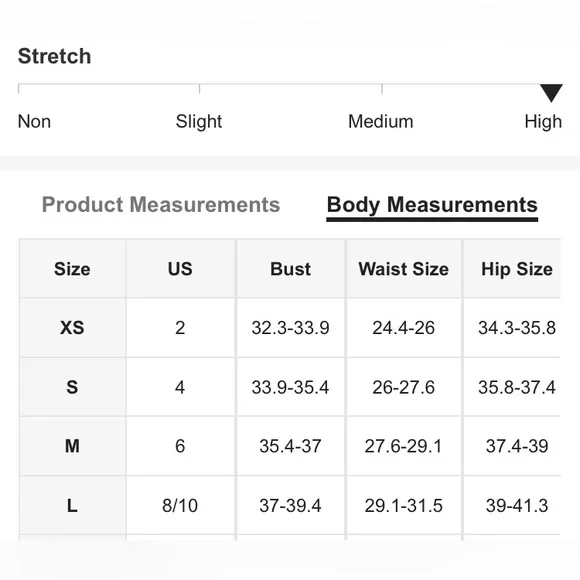This screenshot has width=580, height=580.
Task: Select the S size row label
Action: tap(72, 387)
